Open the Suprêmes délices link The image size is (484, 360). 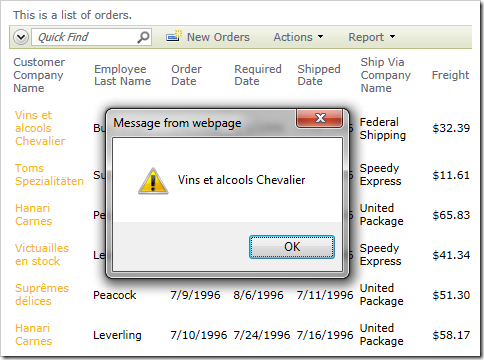[x=42, y=295]
